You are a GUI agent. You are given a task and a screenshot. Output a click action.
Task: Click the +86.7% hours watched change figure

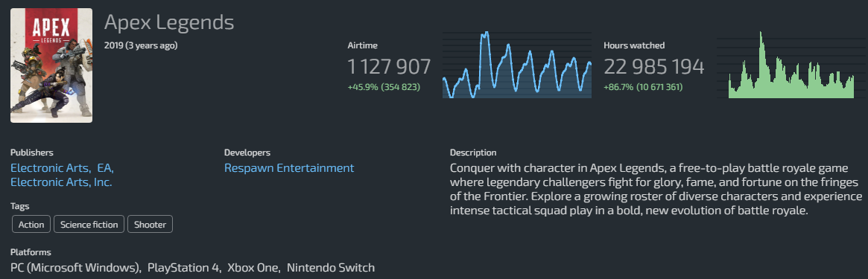pos(619,87)
